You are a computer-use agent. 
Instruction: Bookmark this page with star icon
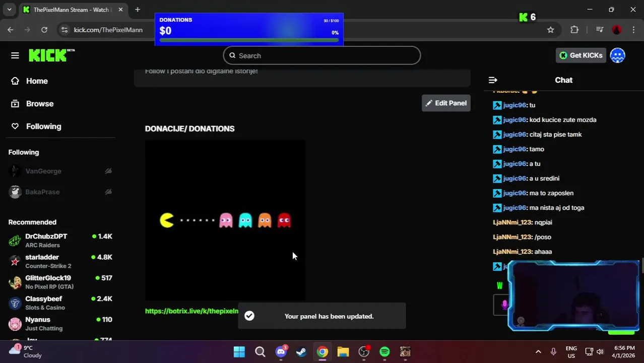point(551,30)
